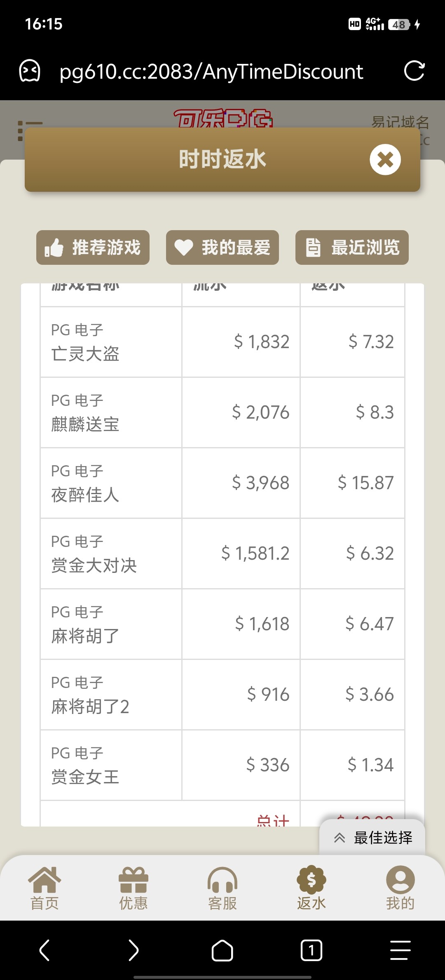Close the 时时返水 popup

385,160
